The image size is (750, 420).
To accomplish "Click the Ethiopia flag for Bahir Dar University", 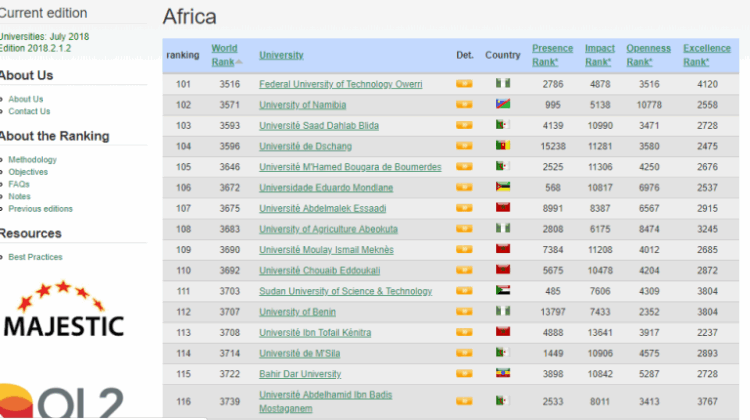I will (503, 373).
